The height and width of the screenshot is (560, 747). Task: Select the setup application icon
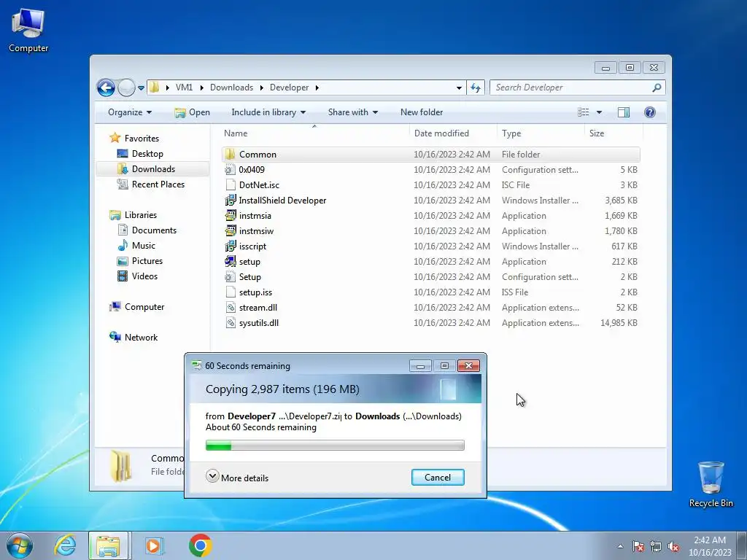(x=230, y=262)
